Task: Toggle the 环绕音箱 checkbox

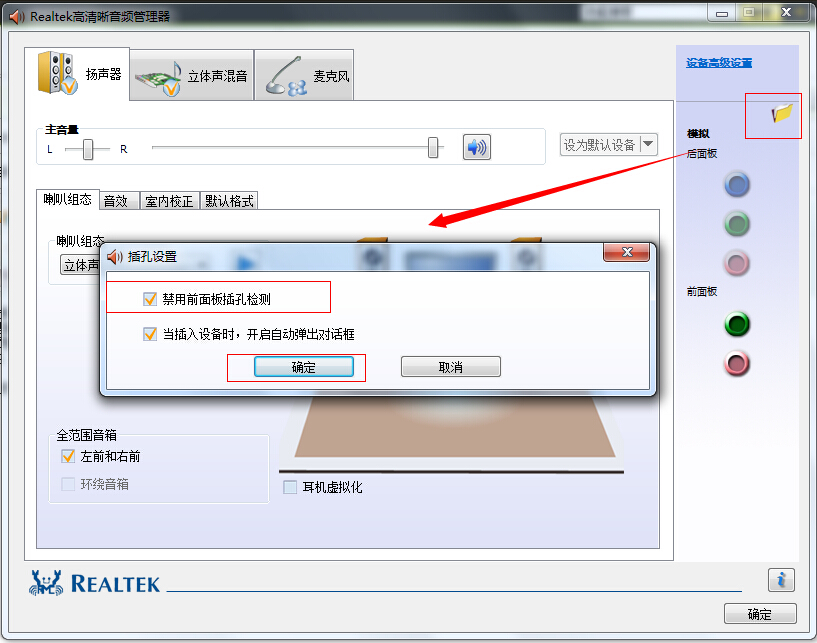Action: tap(68, 485)
